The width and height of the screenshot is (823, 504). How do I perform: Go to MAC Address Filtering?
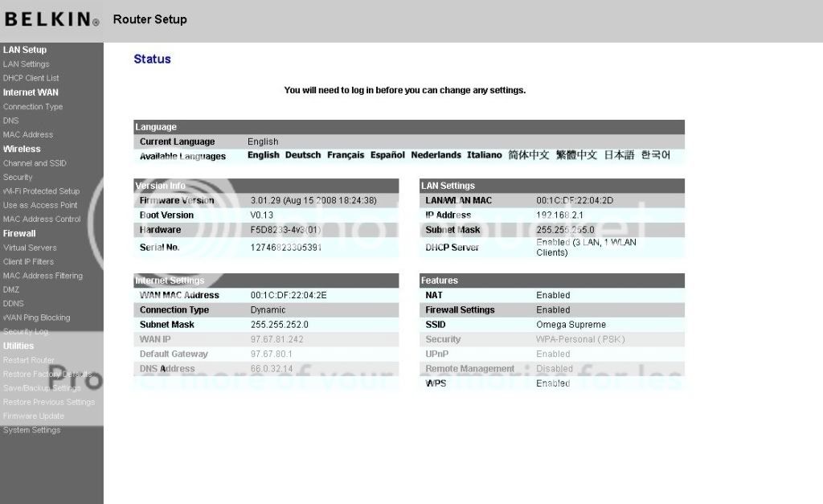pos(43,276)
